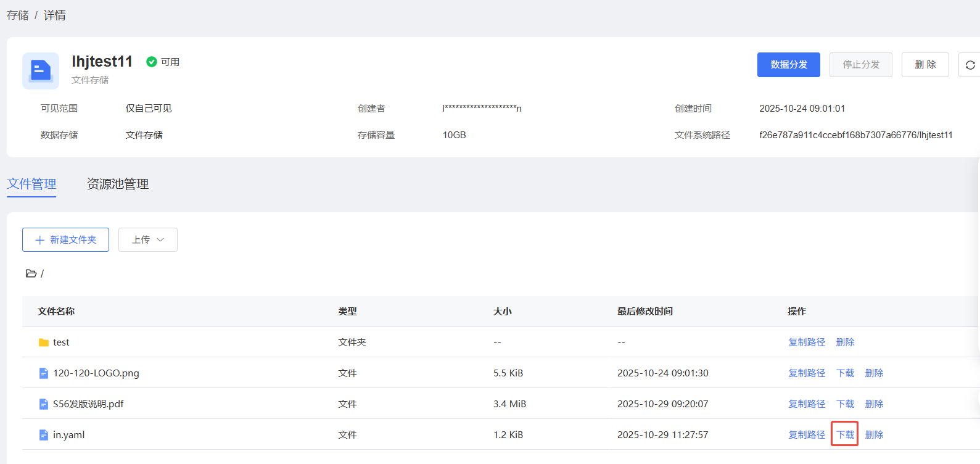The image size is (980, 464).
Task: Click the open folder root path icon
Action: (x=31, y=273)
